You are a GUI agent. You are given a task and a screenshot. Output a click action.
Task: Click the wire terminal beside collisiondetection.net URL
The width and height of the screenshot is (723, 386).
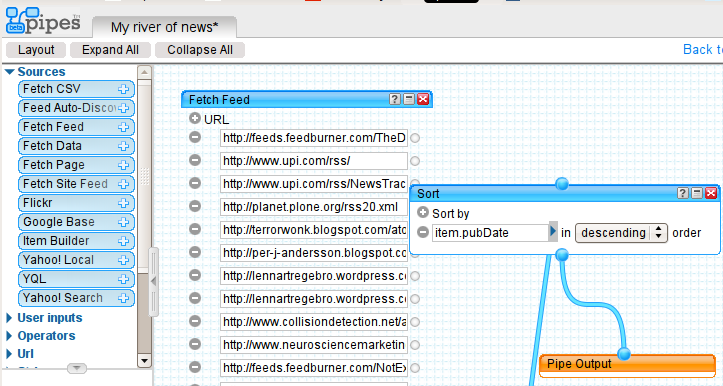(x=415, y=322)
